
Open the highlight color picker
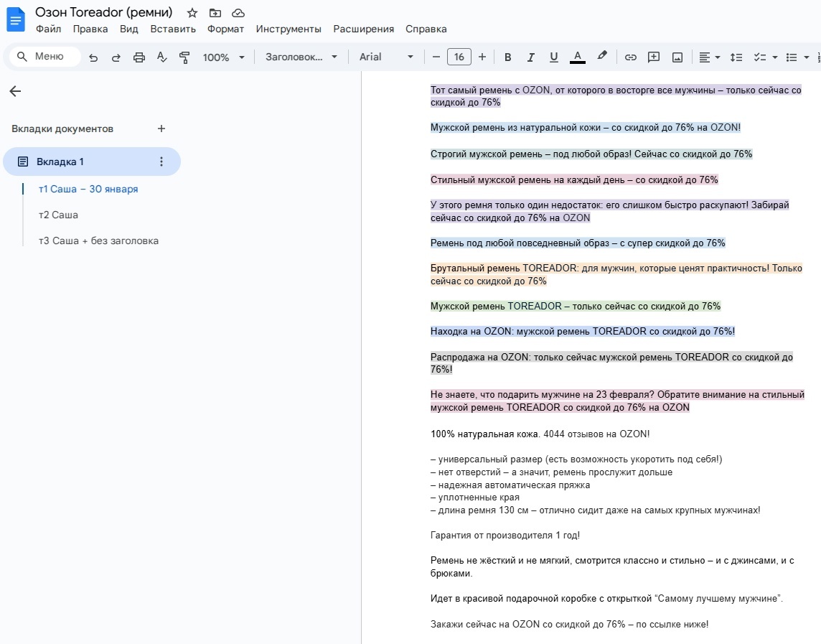[602, 56]
